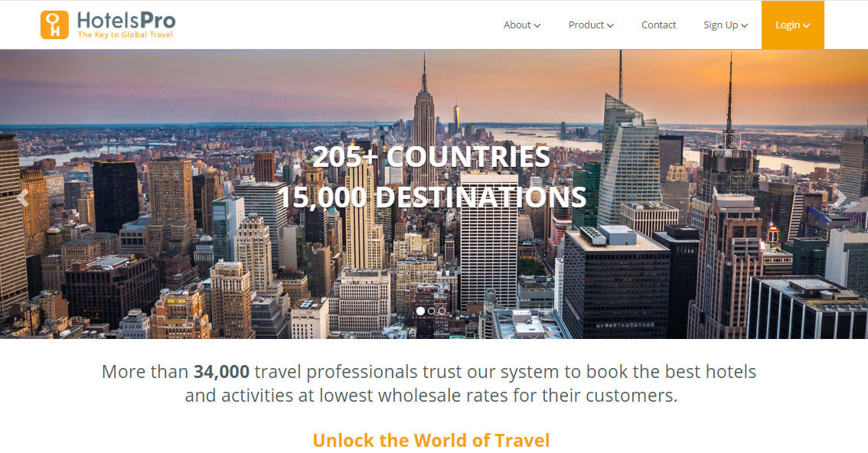Click the HotelsPro wordmark text
Screen dimensions: 868x453
[x=126, y=21]
